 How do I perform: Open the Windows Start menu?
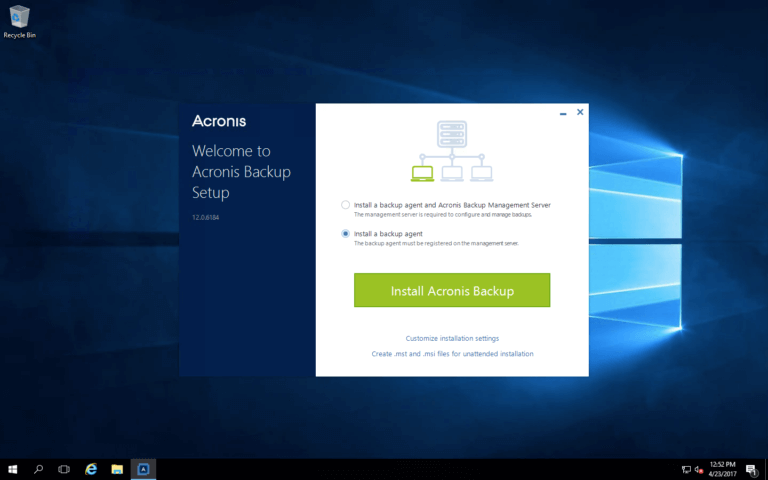pos(13,469)
